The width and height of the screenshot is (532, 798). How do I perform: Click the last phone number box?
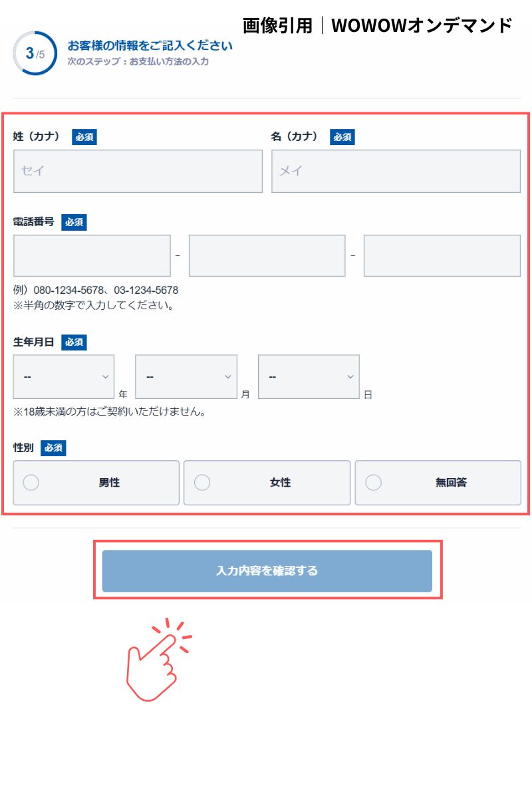(442, 255)
